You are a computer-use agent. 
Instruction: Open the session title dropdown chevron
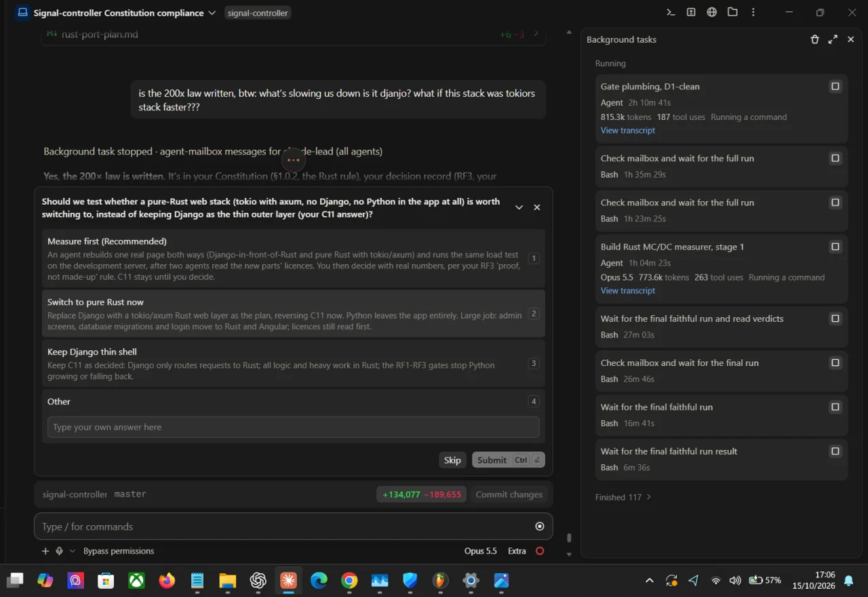pyautogui.click(x=212, y=13)
